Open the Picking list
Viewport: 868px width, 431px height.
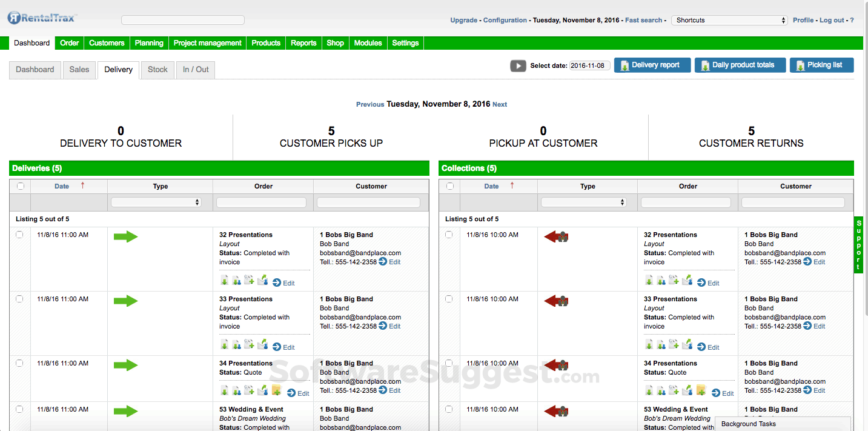point(821,65)
